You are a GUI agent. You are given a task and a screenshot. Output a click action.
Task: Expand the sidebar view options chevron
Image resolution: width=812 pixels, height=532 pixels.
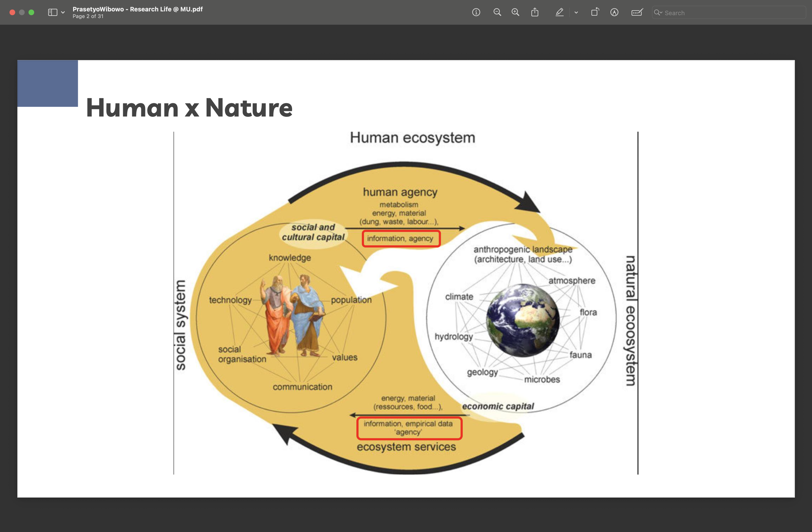point(63,13)
